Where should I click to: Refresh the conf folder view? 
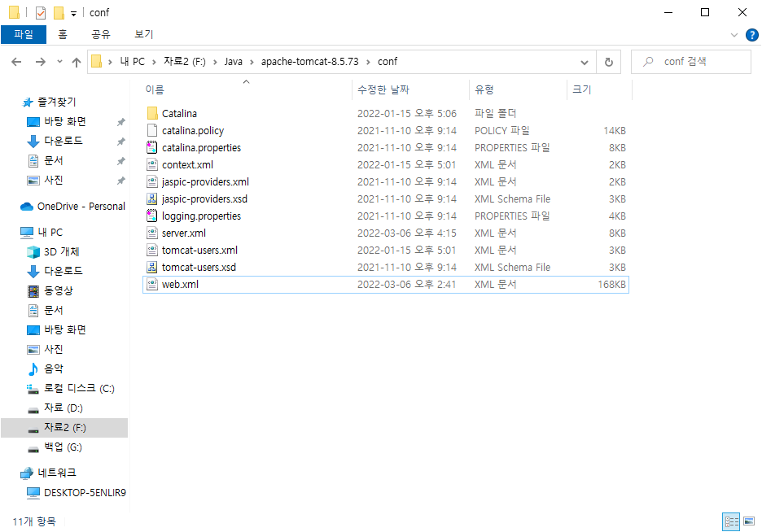pos(608,62)
